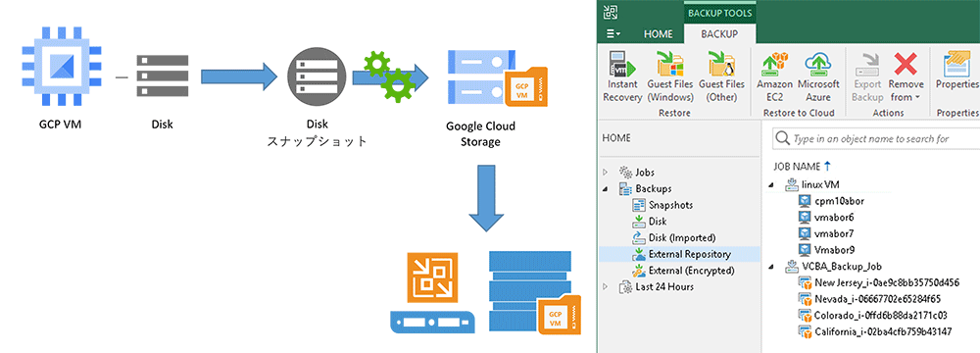Select Colorado_i-0ffd6b88da2171c03 instance
The image size is (980, 353).
pyautogui.click(x=881, y=315)
